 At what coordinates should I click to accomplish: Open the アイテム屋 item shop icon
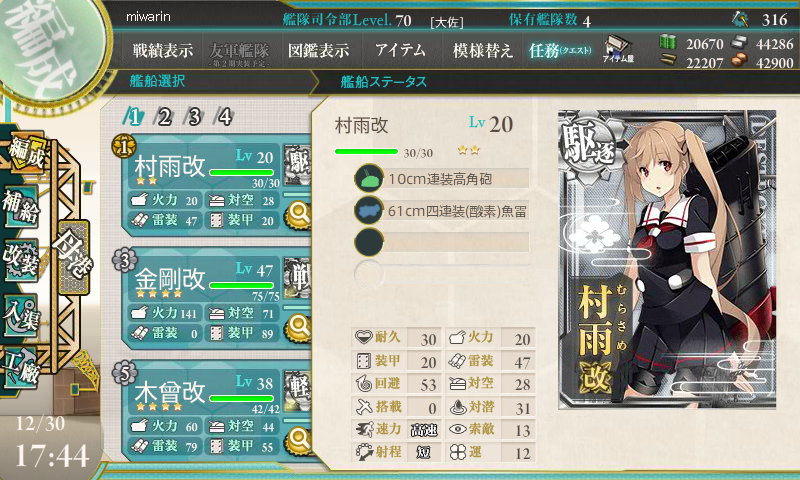618,49
